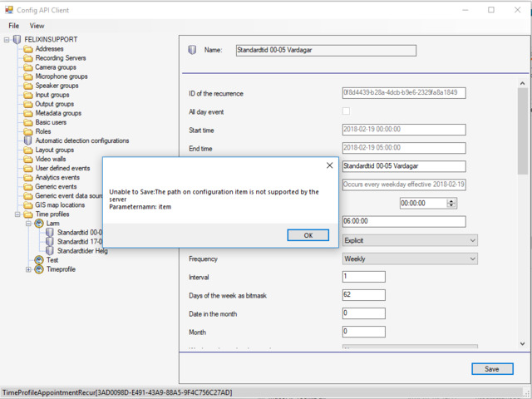The image size is (532, 399).
Task: Click the time spinner up/down arrows
Action: (x=451, y=203)
